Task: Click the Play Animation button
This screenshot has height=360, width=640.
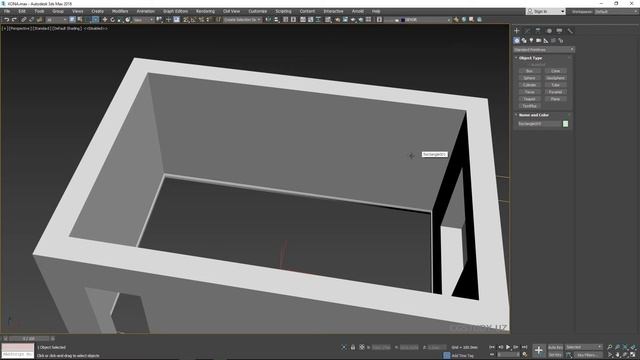Action: [508, 347]
